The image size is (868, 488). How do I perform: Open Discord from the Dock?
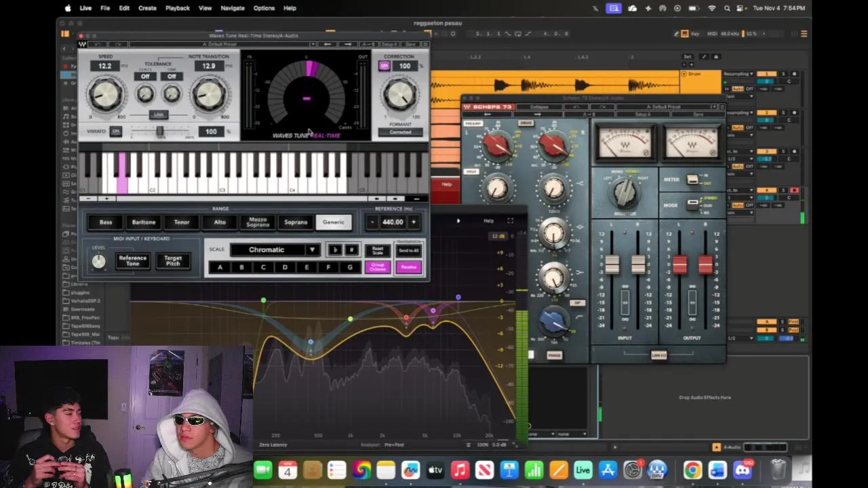pyautogui.click(x=743, y=470)
